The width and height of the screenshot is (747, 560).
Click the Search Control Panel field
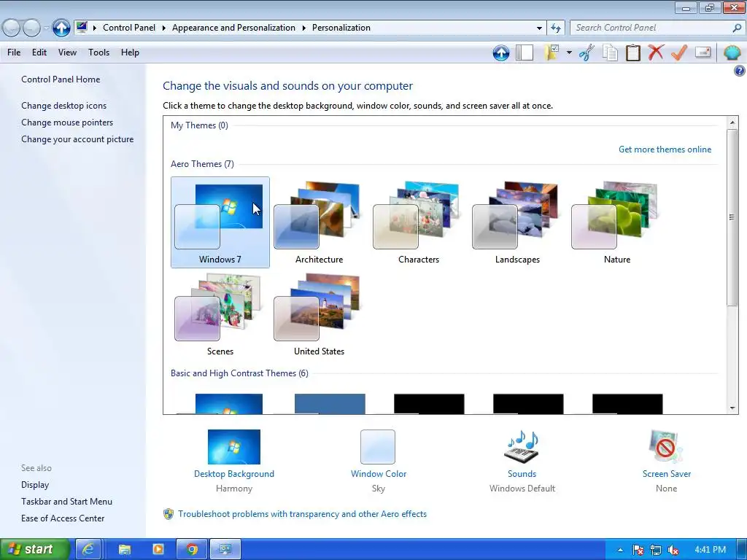[x=651, y=28]
